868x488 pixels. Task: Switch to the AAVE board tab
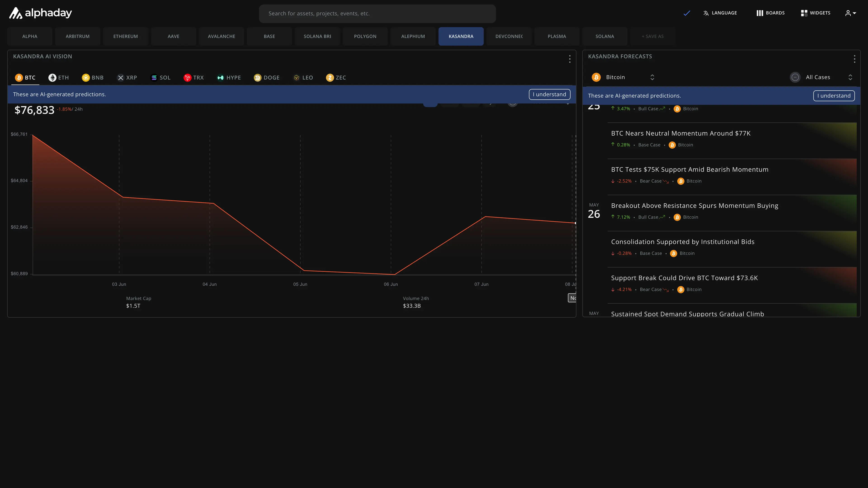point(174,36)
